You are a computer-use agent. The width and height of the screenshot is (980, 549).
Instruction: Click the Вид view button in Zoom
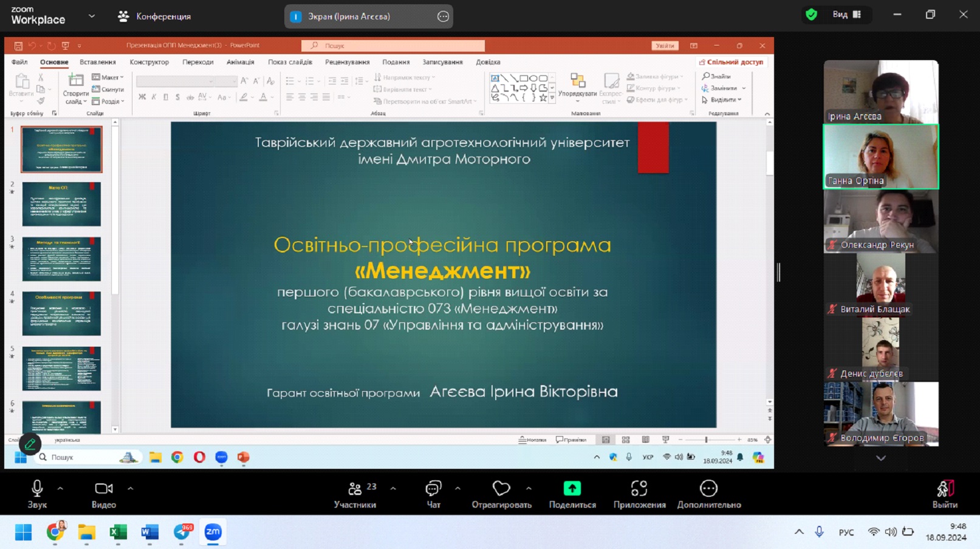(848, 15)
